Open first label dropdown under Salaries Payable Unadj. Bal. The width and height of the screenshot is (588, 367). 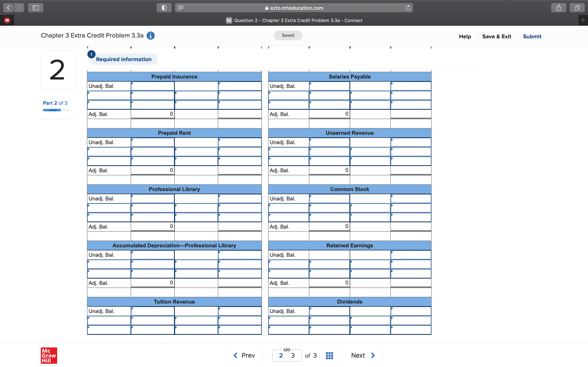[x=288, y=95]
